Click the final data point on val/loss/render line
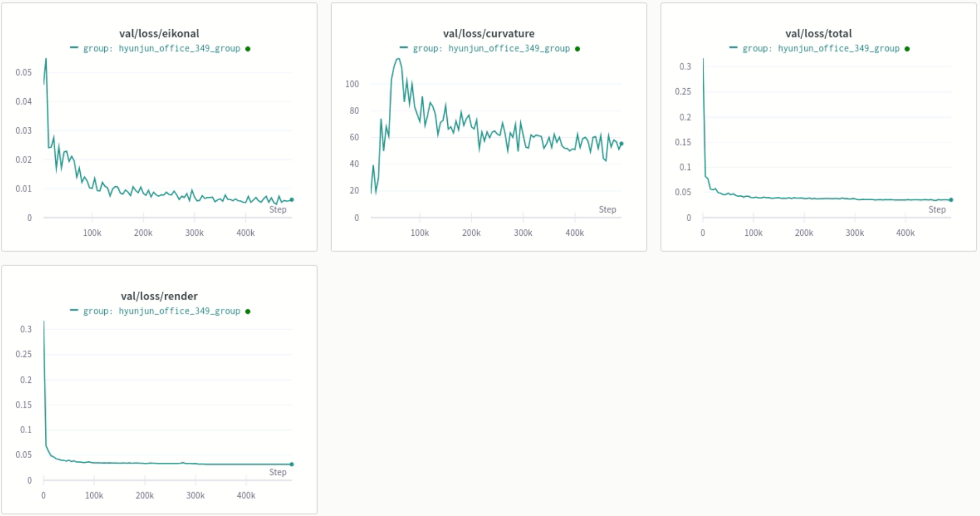980x516 pixels. [x=292, y=463]
